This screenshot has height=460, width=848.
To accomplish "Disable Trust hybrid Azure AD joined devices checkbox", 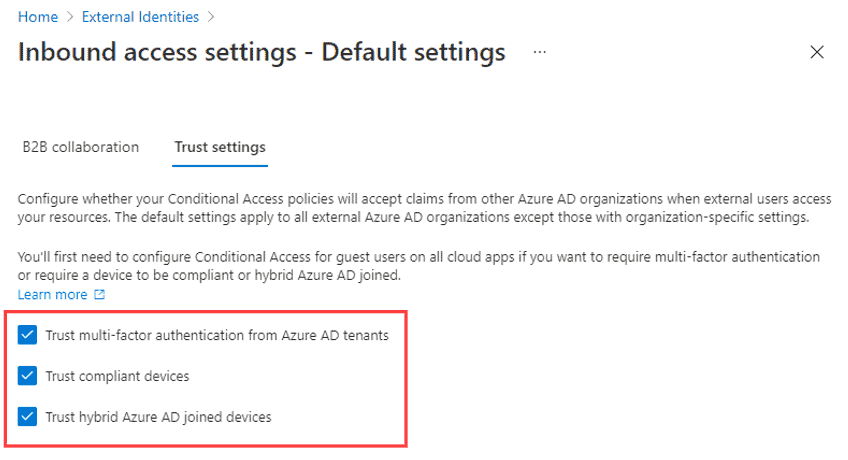I will point(27,417).
